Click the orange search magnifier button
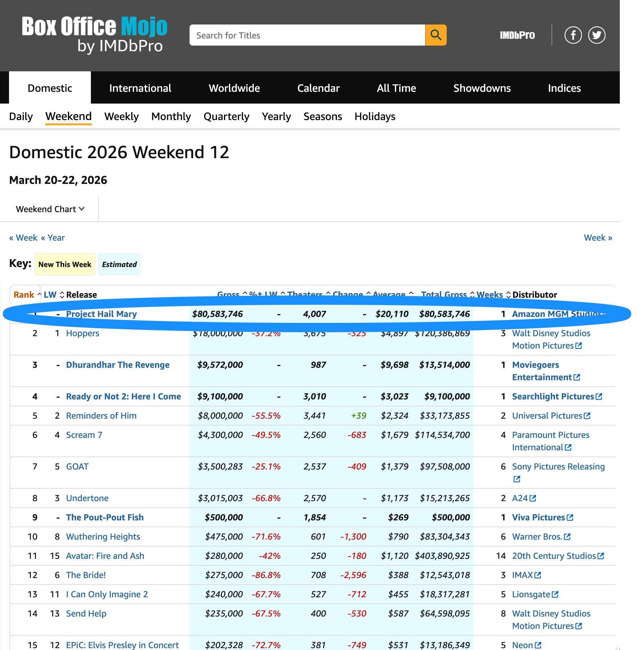644x650 pixels. pyautogui.click(x=436, y=35)
